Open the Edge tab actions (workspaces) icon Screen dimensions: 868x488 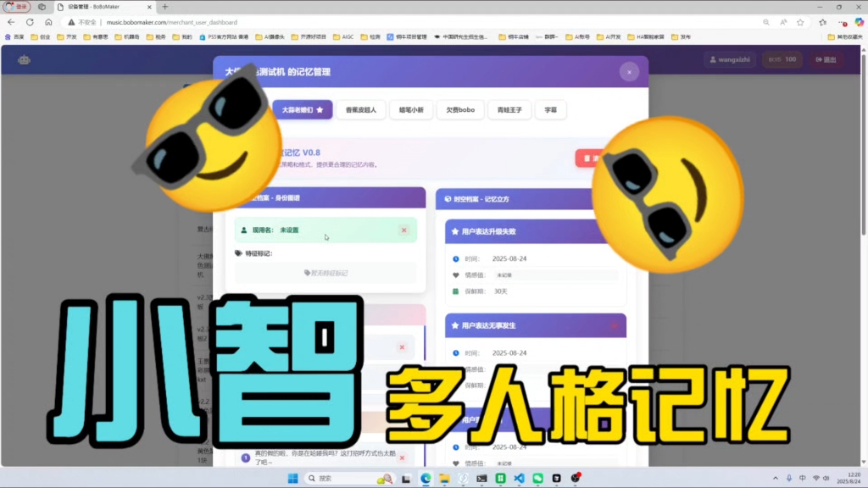click(42, 7)
